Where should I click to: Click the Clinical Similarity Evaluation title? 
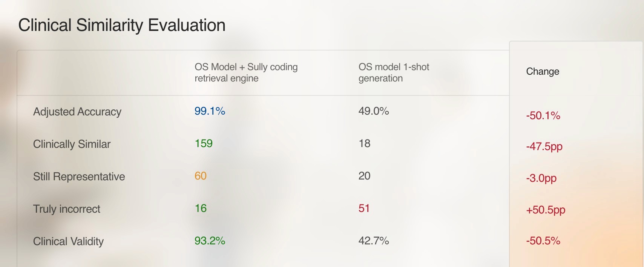(x=122, y=25)
